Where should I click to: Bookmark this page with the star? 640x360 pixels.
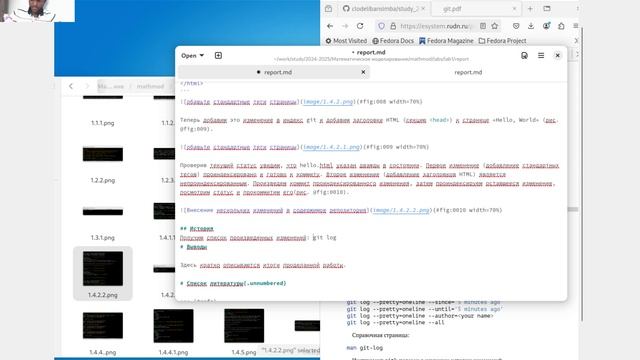coord(495,26)
